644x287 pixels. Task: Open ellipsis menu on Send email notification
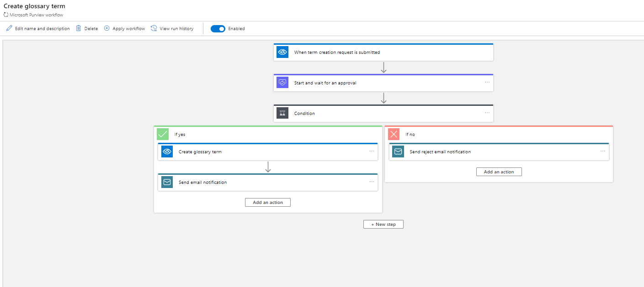[372, 182]
